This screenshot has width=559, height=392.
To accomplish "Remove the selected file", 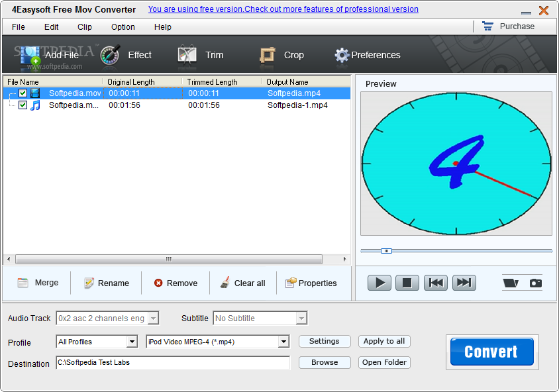I will [176, 283].
